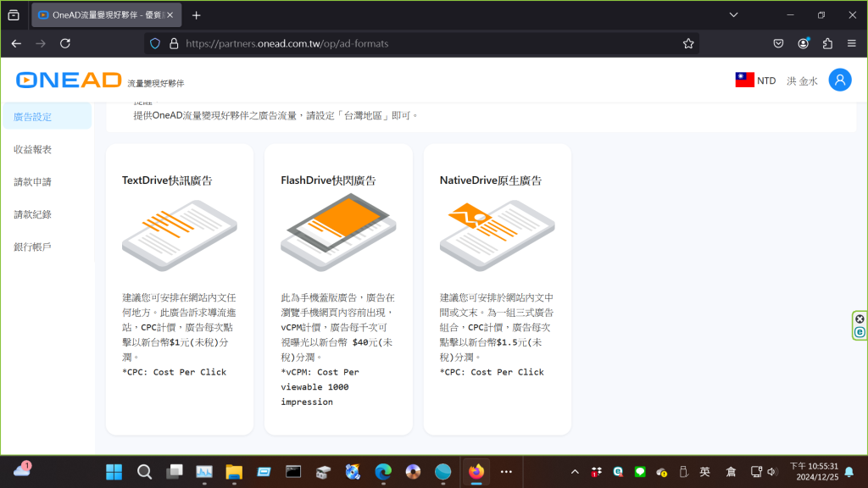The image size is (868, 488).
Task: Click the TextDrive快訊廣告 illustration
Action: click(x=179, y=235)
